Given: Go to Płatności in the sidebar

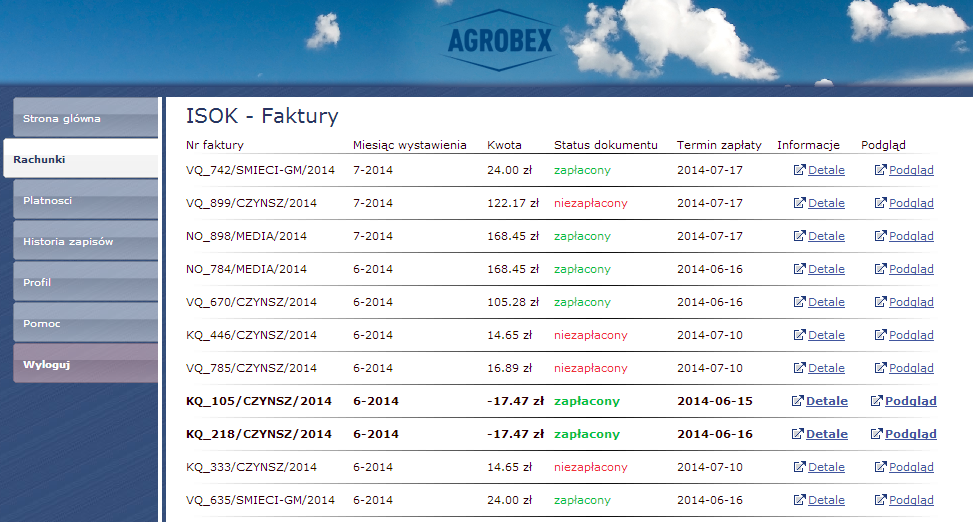Looking at the screenshot, I should pos(84,200).
